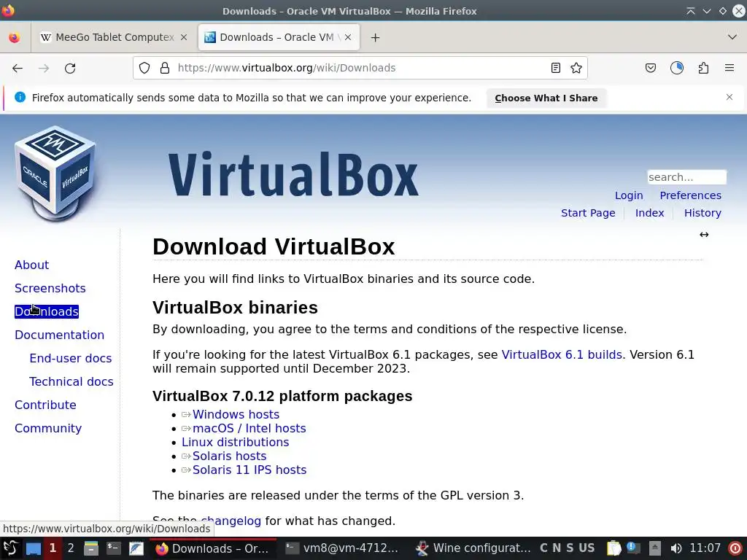Open the tracking protection shield icon
The width and height of the screenshot is (747, 560).
pos(144,68)
